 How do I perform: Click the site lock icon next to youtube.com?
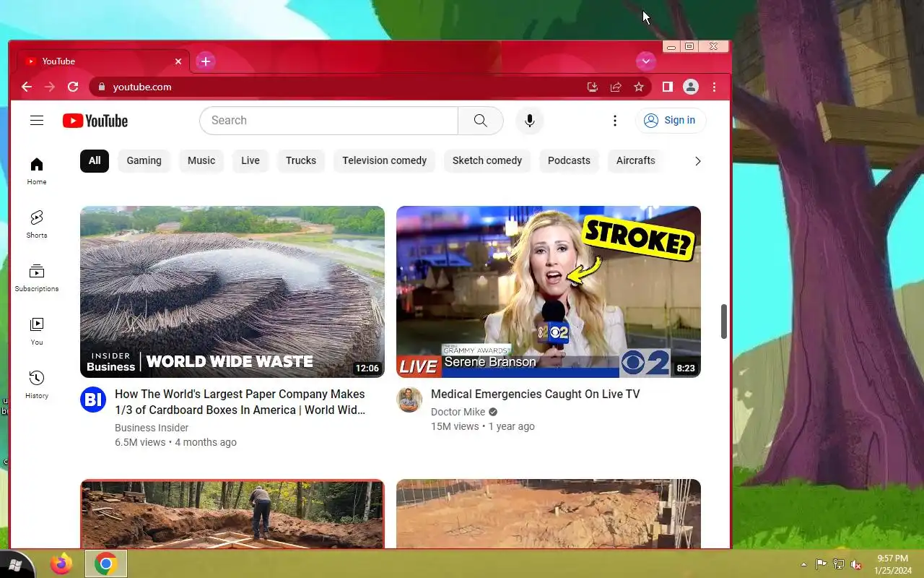point(101,87)
